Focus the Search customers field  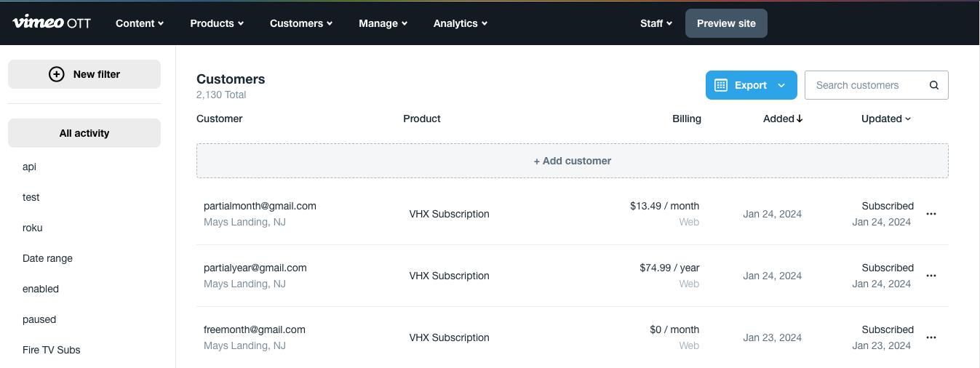[x=866, y=85]
